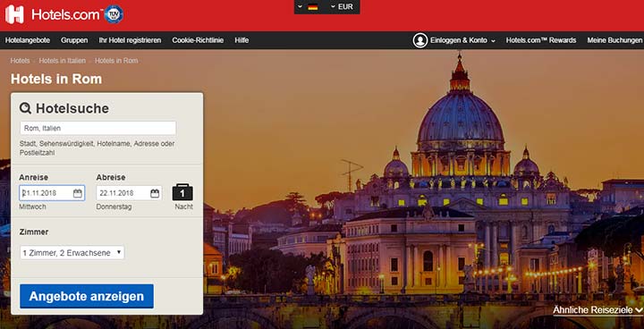Open the Hotels.com Rewards link

click(541, 40)
